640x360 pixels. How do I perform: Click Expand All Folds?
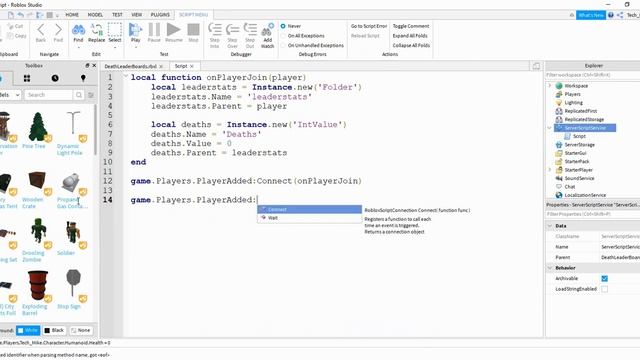410,36
